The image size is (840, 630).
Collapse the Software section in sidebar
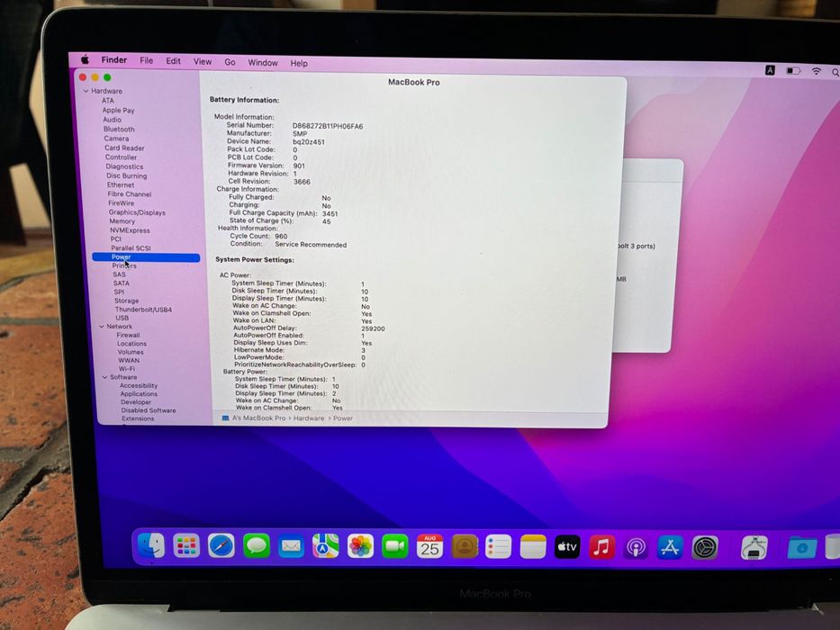click(x=105, y=377)
